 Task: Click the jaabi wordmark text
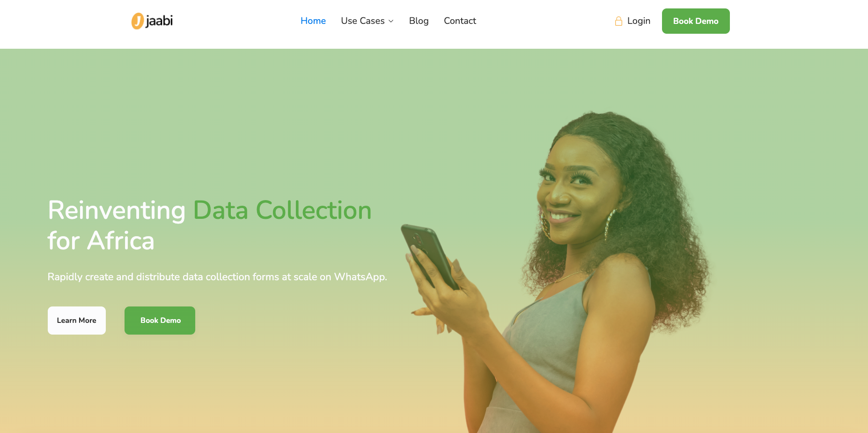pos(159,21)
